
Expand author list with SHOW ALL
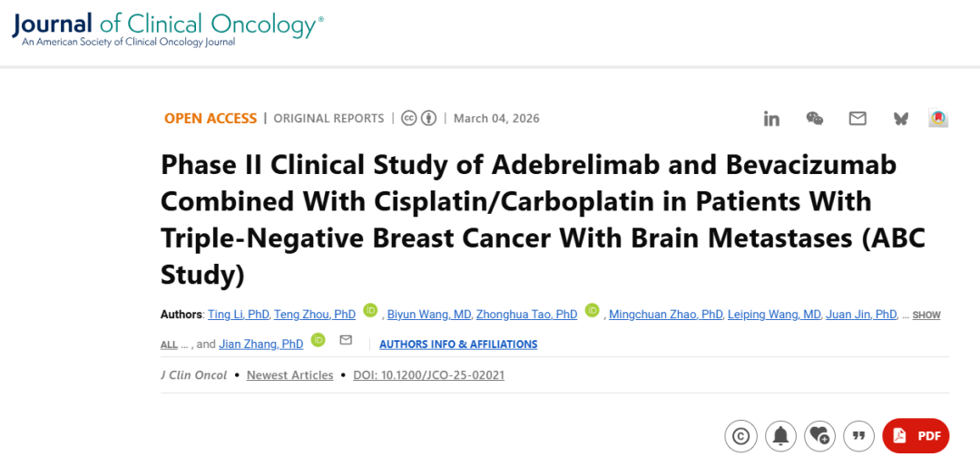pyautogui.click(x=926, y=316)
